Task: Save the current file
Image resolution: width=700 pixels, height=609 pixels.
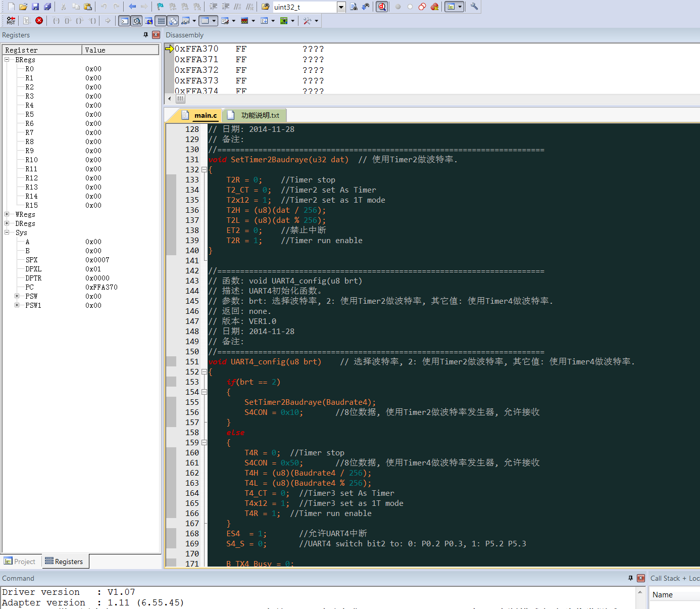Action: point(35,7)
